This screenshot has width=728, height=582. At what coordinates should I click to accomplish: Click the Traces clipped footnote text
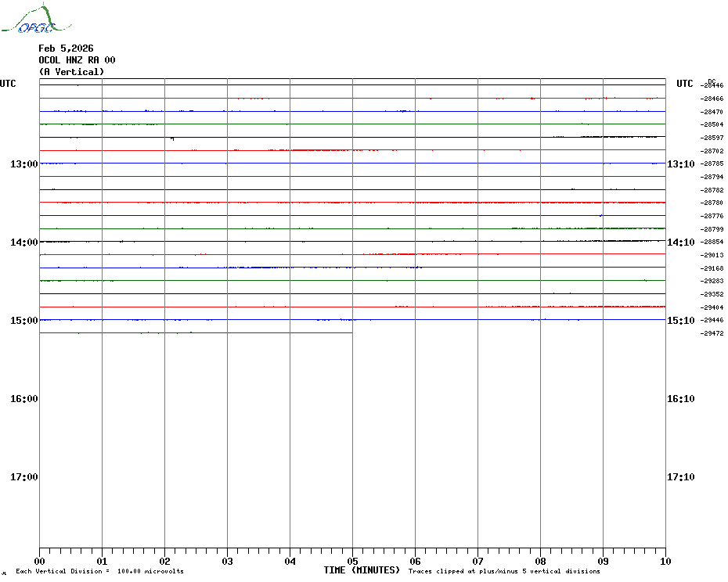point(504,572)
